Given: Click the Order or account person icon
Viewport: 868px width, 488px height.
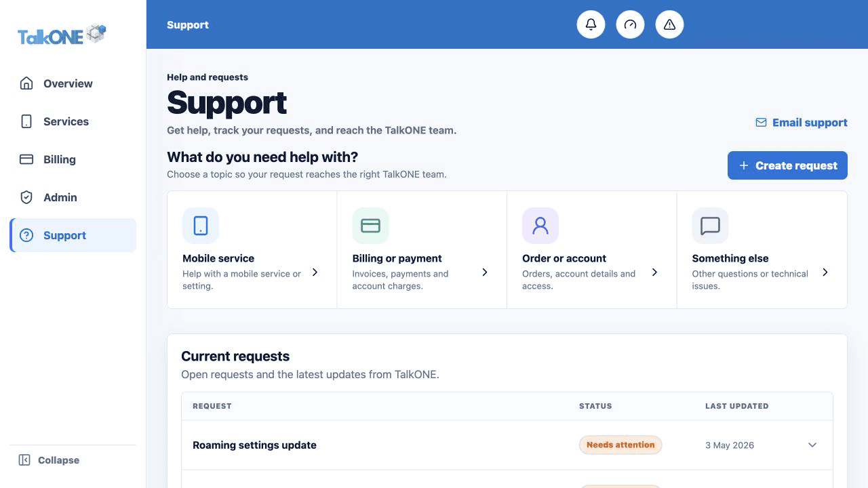Looking at the screenshot, I should [540, 226].
